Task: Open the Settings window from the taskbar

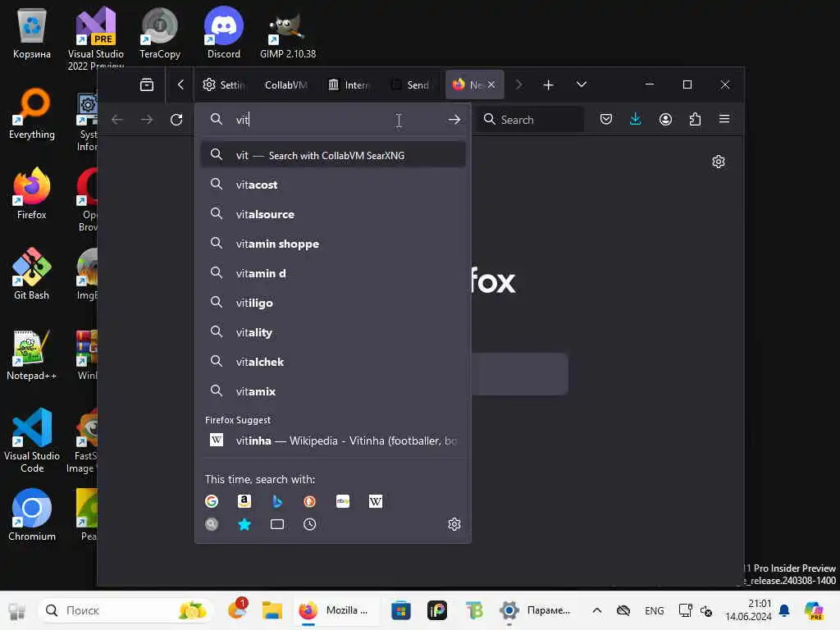Action: coord(536,610)
